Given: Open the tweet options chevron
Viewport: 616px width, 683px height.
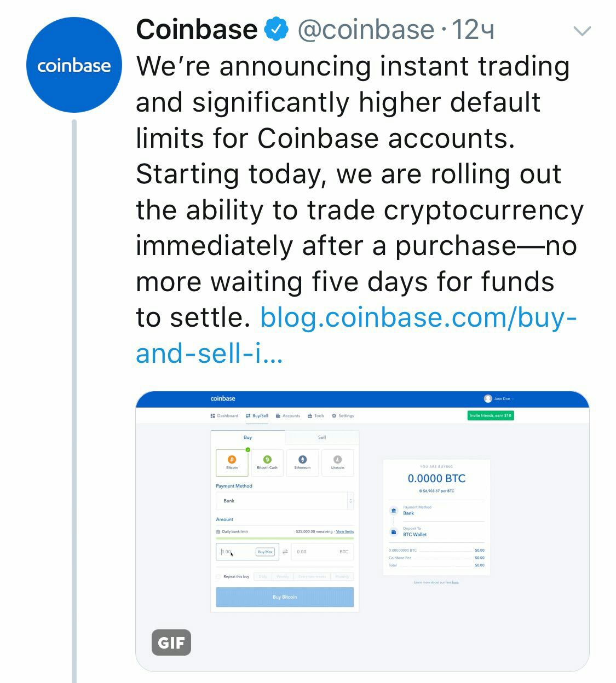Looking at the screenshot, I should point(582,31).
